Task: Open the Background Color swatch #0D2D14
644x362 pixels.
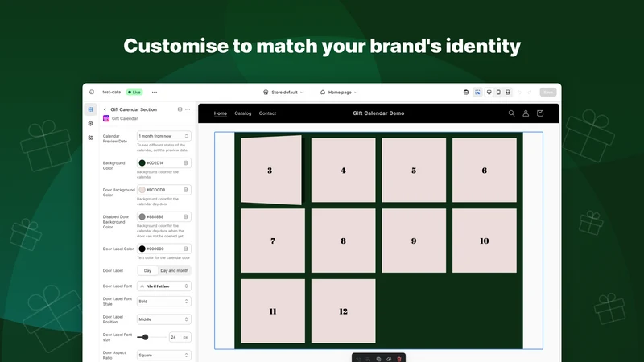Action: (142, 163)
